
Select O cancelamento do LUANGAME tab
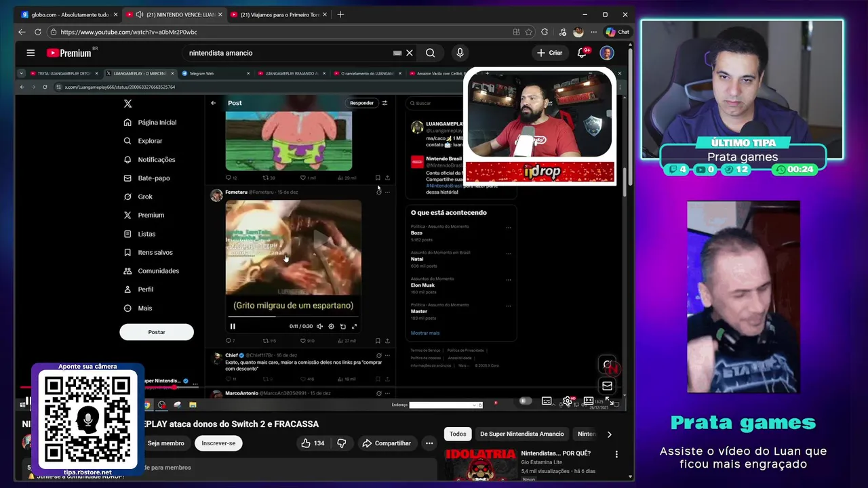pos(366,73)
